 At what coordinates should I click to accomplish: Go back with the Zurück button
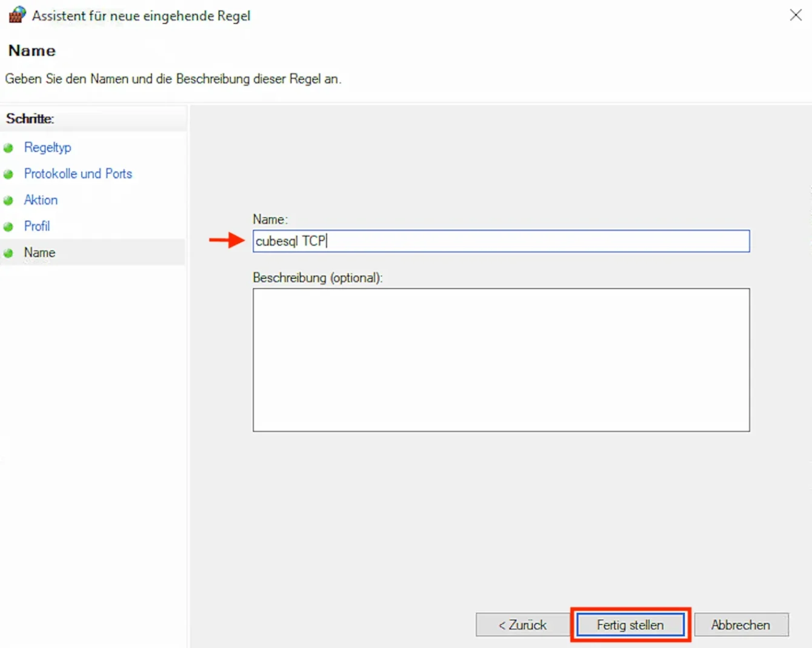pyautogui.click(x=522, y=625)
